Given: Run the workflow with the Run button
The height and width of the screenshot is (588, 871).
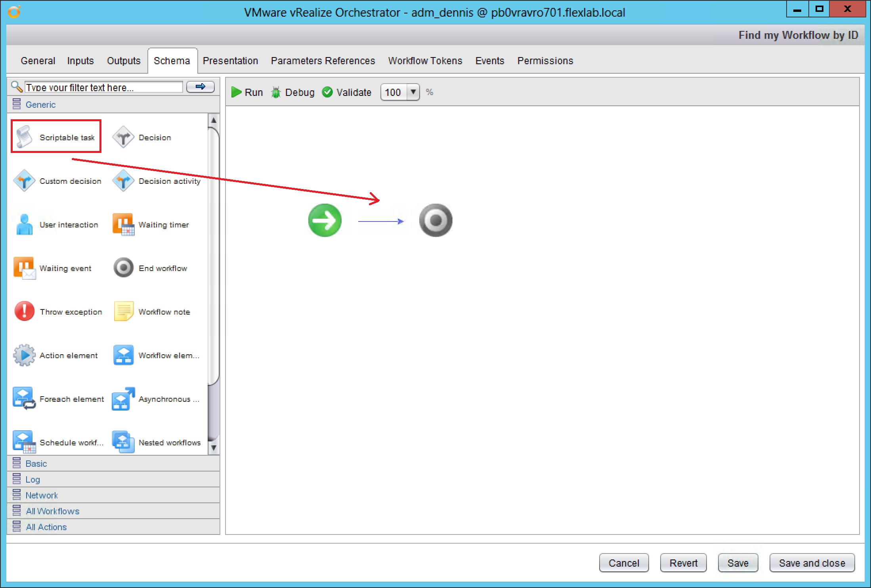Looking at the screenshot, I should click(x=247, y=92).
